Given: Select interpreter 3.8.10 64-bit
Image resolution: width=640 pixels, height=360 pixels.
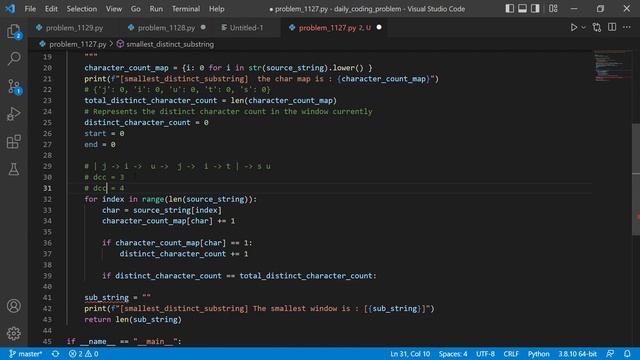Looking at the screenshot, I should point(577,354).
